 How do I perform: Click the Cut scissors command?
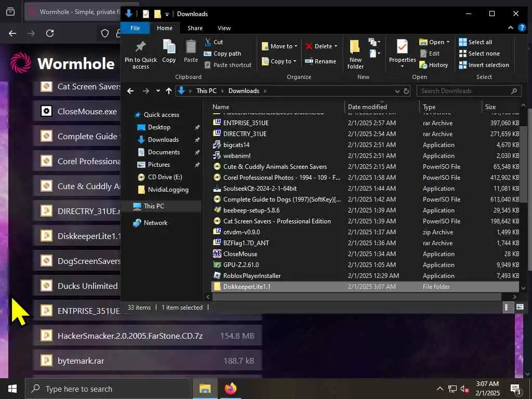point(214,42)
